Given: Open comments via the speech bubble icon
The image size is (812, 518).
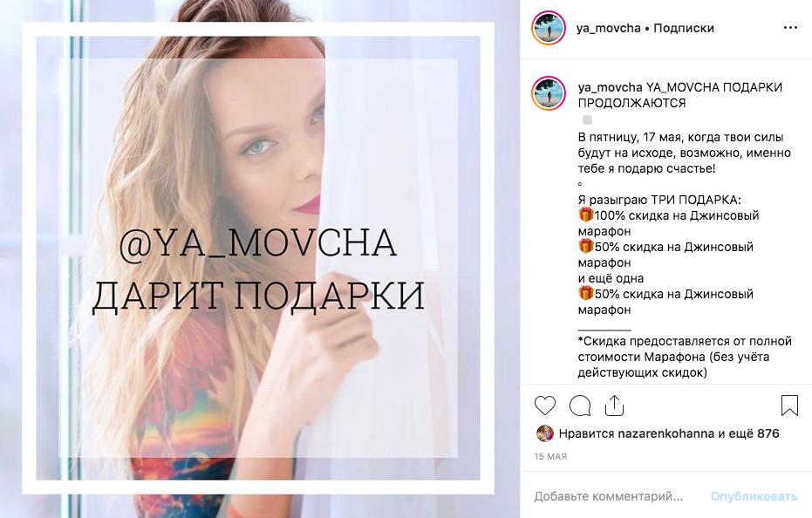Looking at the screenshot, I should point(580,406).
